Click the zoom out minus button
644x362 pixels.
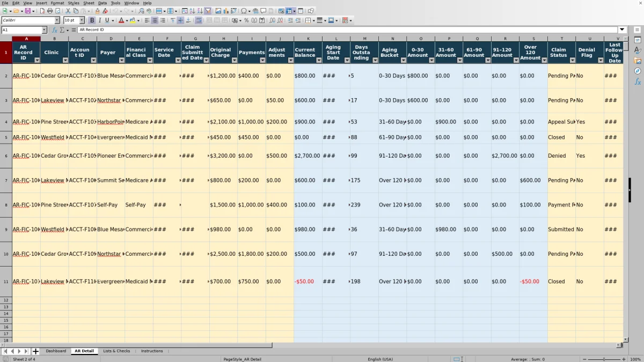(x=584, y=359)
